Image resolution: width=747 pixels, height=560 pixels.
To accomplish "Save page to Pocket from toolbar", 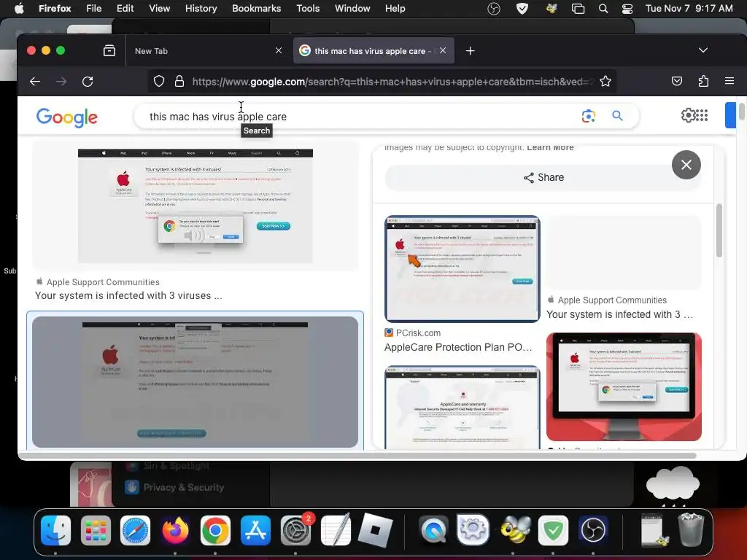I will point(676,81).
